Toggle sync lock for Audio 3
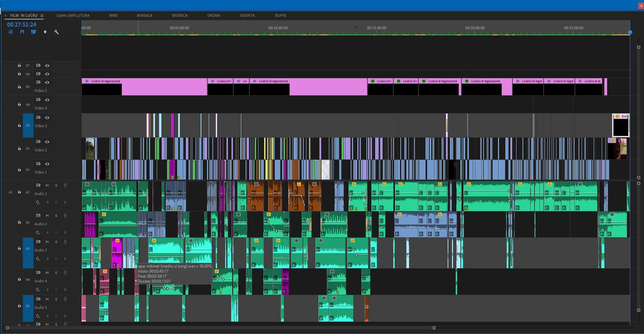 (38, 242)
